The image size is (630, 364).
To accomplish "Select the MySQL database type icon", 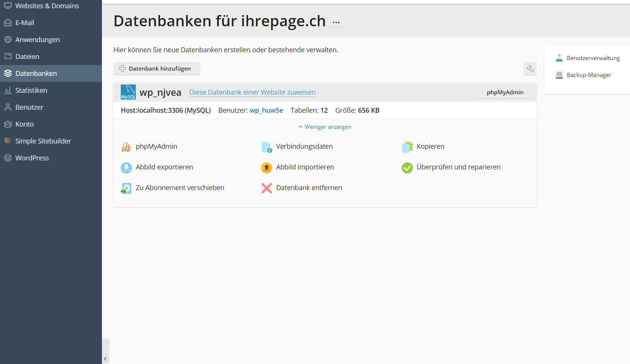I will [x=128, y=92].
